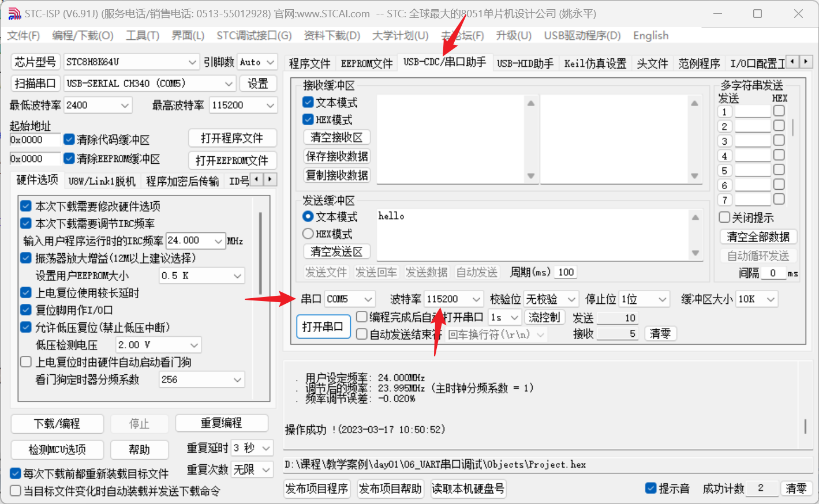The image size is (819, 504).
Task: Click 打开串口 button
Action: (323, 326)
